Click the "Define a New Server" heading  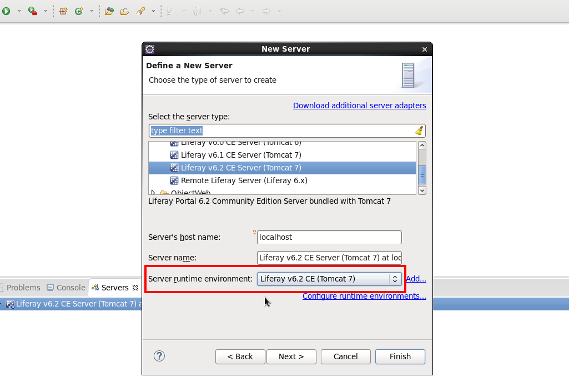tap(189, 66)
